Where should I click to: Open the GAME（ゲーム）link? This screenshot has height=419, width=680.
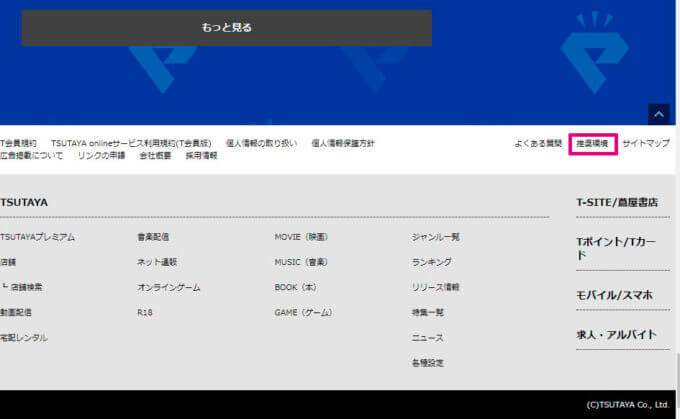coord(303,312)
